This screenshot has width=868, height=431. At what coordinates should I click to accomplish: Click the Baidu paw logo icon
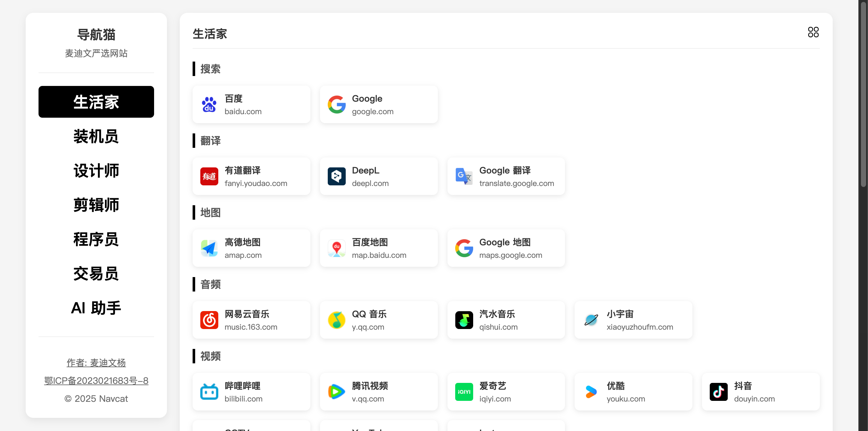coord(209,105)
